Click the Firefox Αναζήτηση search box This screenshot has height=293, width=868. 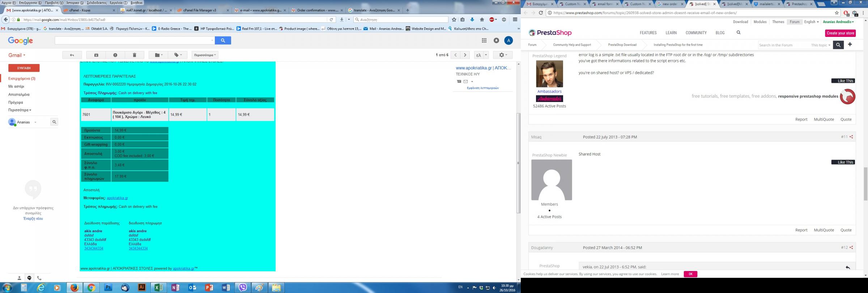coord(401,20)
